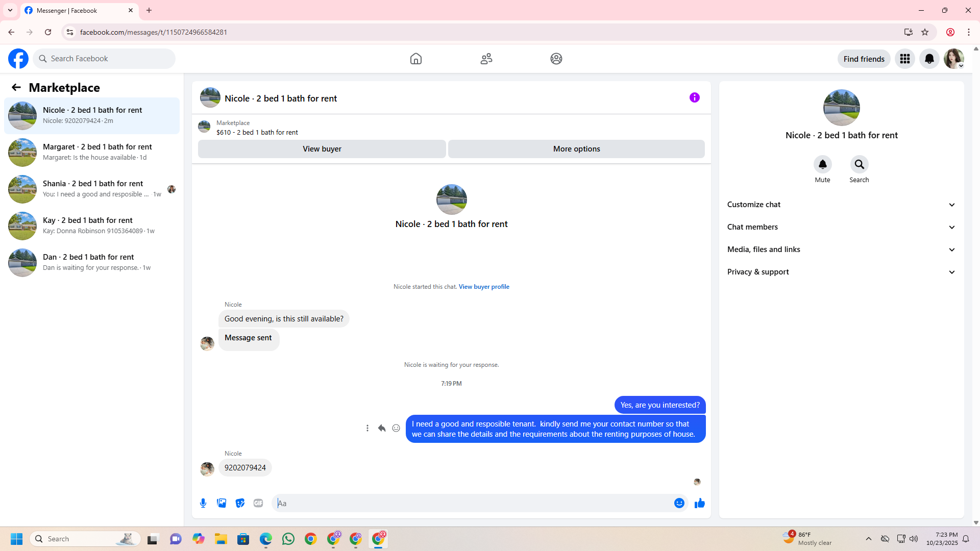Open WhatsApp from the taskbar

click(x=288, y=539)
